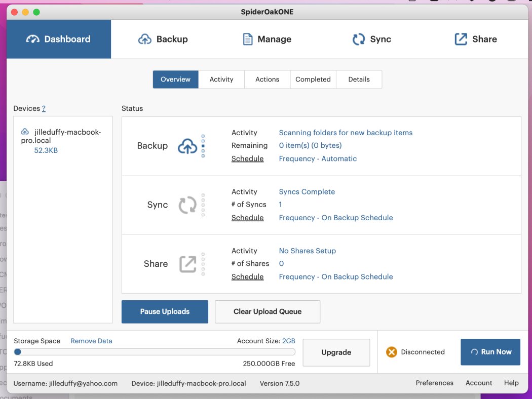The height and width of the screenshot is (399, 532).
Task: Open Preferences in the footer
Action: point(435,383)
